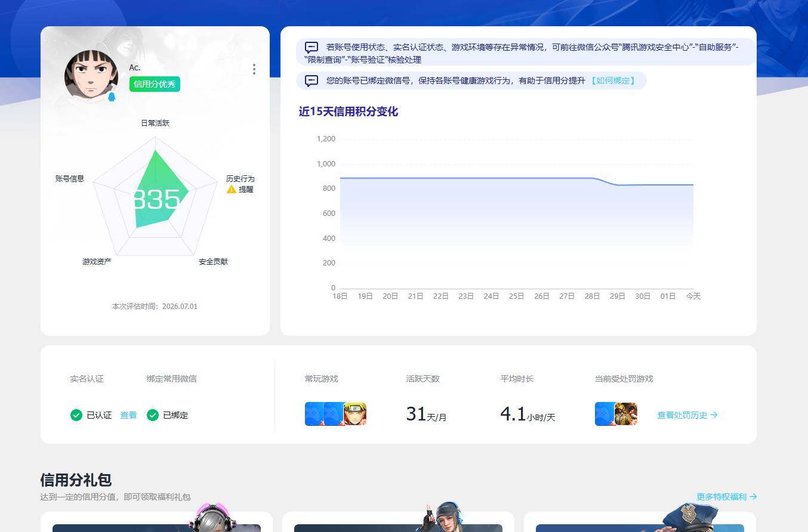Click the 1,000 y-axis value
The height and width of the screenshot is (532, 808).
[x=326, y=164]
